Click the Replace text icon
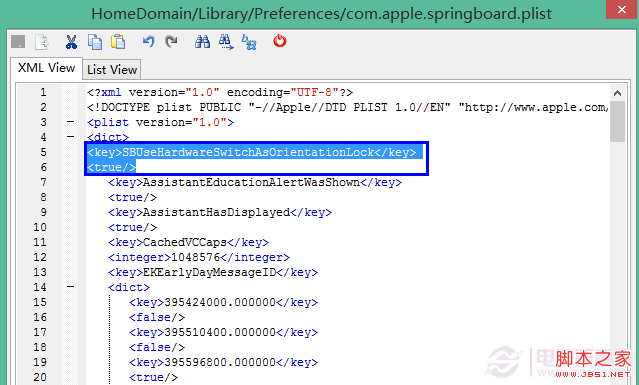 pos(249,42)
